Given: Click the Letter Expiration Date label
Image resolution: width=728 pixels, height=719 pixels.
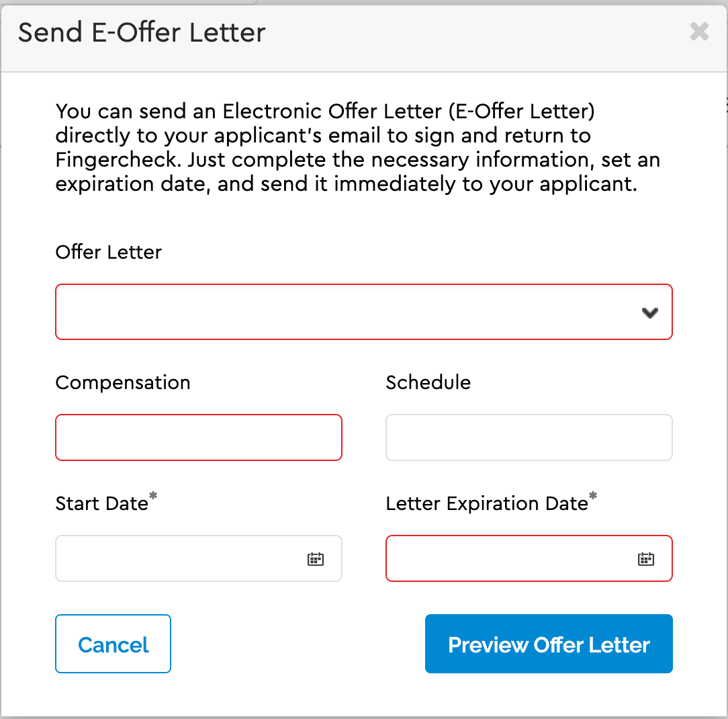Looking at the screenshot, I should click(x=486, y=504).
